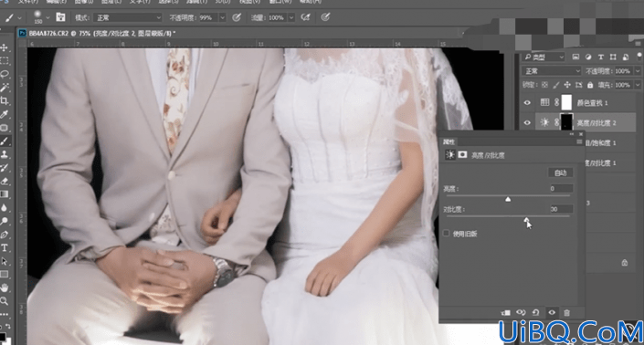
Task: Select the Hand tool
Action: (4, 287)
